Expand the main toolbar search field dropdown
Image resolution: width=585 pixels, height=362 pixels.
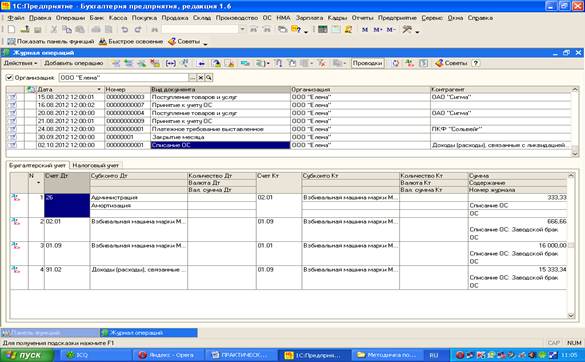pos(243,29)
